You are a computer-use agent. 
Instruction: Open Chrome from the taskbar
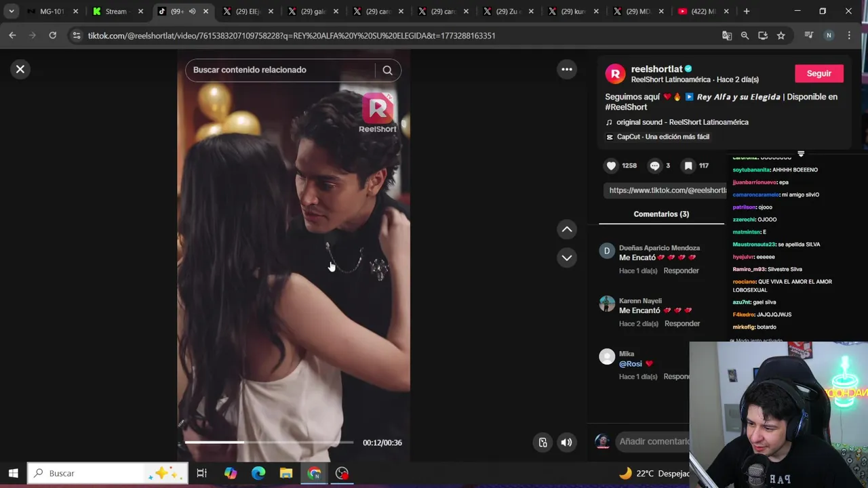[x=314, y=473]
